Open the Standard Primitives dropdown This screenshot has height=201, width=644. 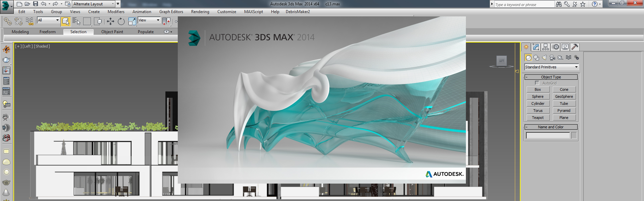[552, 67]
